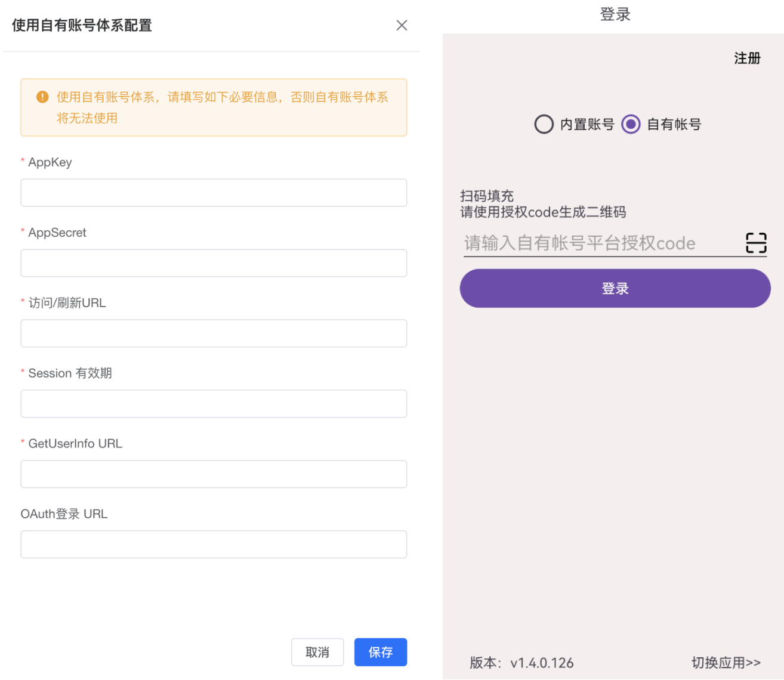Image resolution: width=784 pixels, height=680 pixels.
Task: Click the 访问/刷新URL input field
Action: pos(214,333)
